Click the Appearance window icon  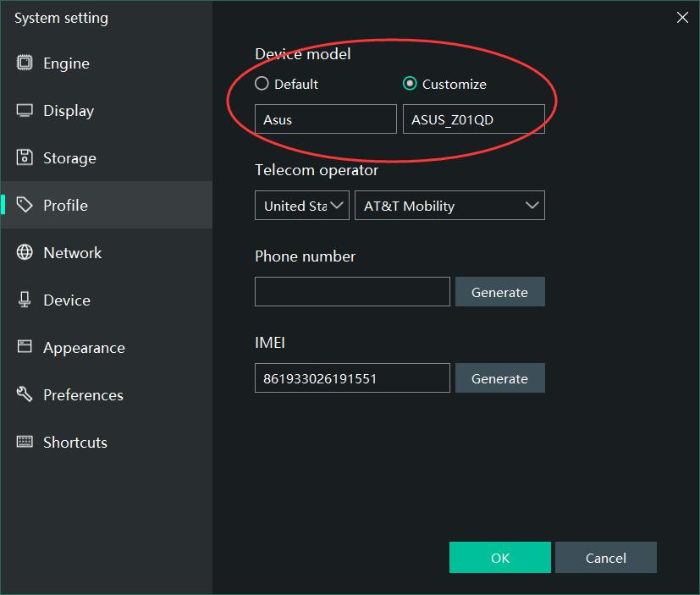click(25, 348)
